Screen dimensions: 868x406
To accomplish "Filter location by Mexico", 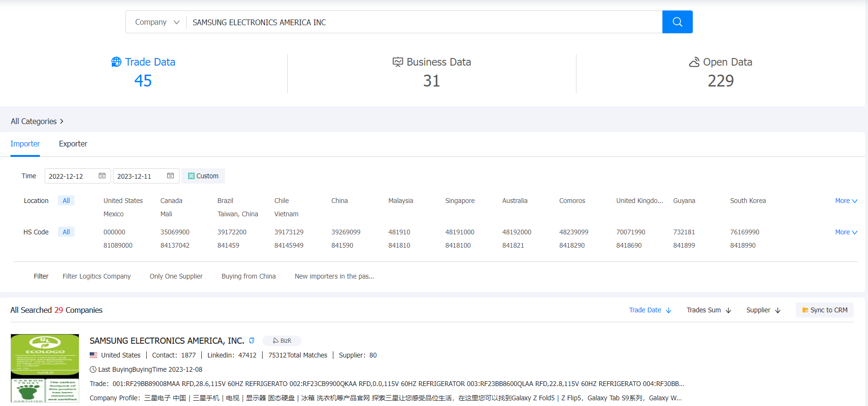I will [x=113, y=214].
